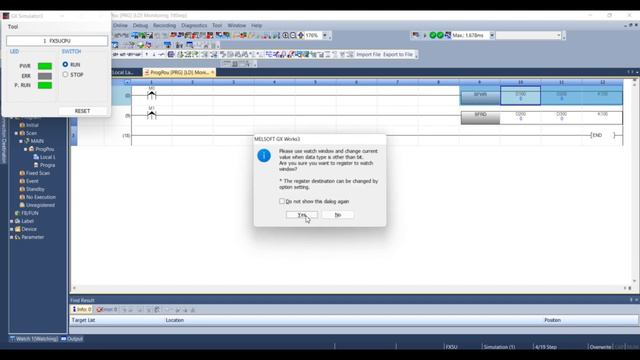Select the Standby folder in the tree
Screen dimensions: 640x360
[32, 189]
